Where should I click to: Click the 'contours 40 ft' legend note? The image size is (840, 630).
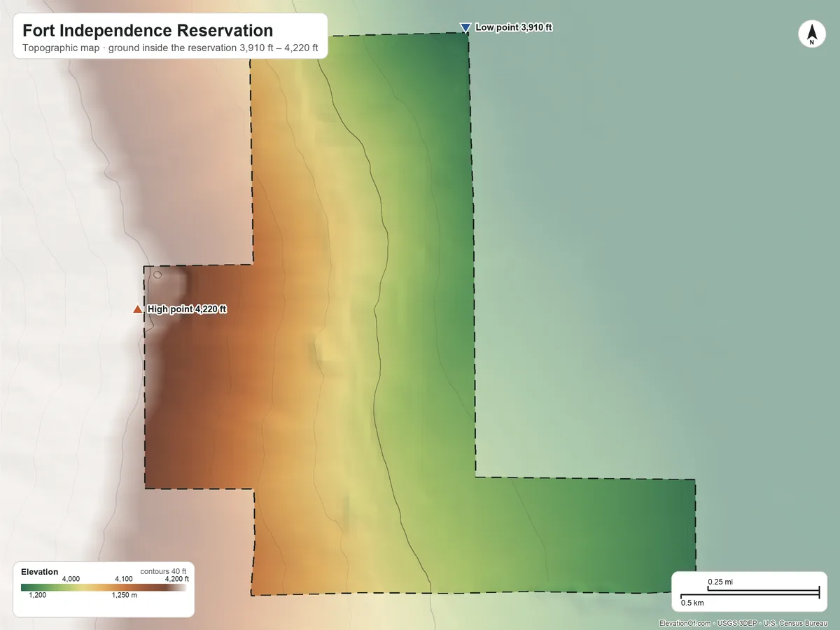click(x=163, y=571)
